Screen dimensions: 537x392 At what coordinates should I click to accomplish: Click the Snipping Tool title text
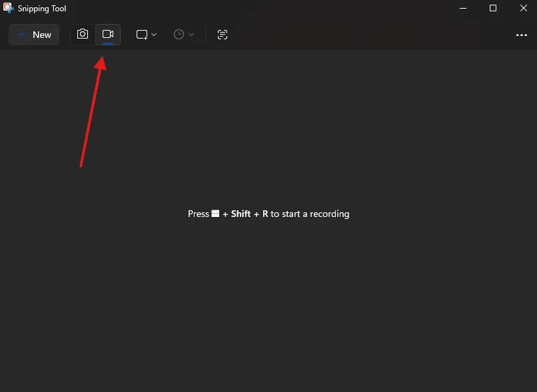pos(42,9)
